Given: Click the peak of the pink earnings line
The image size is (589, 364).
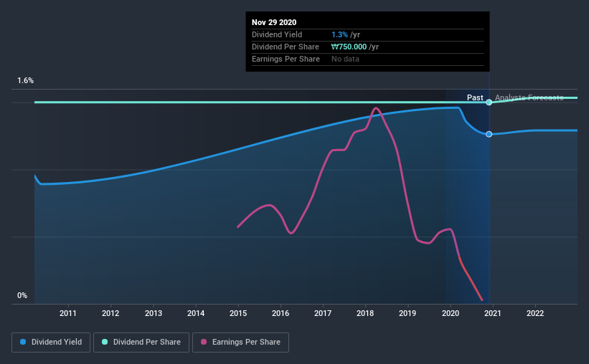Looking at the screenshot, I should pyautogui.click(x=376, y=108).
